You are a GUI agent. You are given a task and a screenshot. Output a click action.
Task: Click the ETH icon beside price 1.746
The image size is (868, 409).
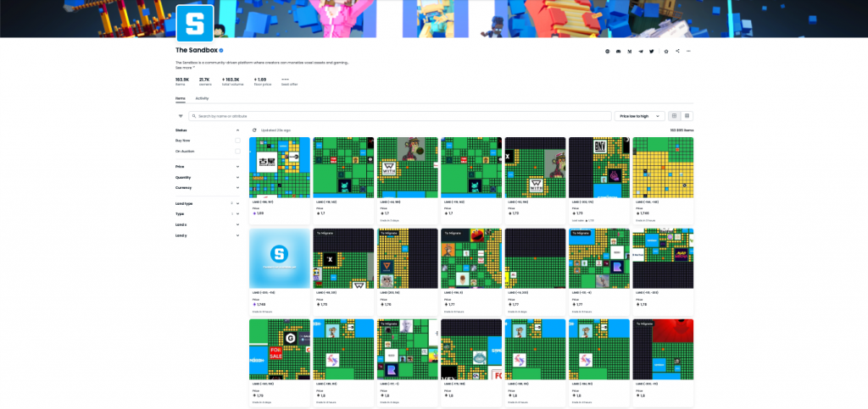coord(637,213)
